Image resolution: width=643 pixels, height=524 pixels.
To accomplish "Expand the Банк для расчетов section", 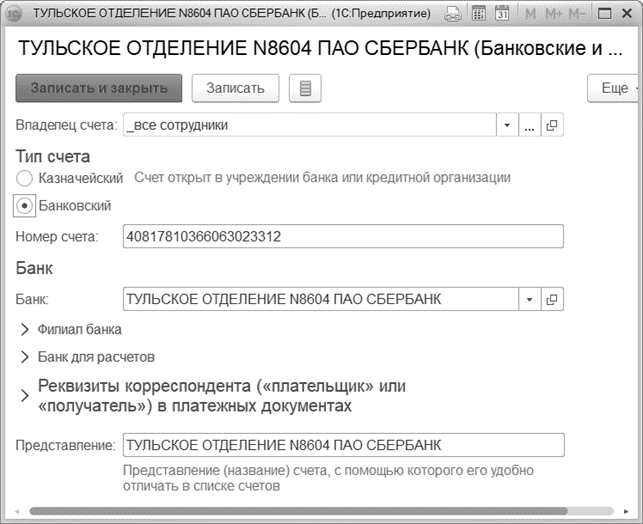I will (25, 357).
